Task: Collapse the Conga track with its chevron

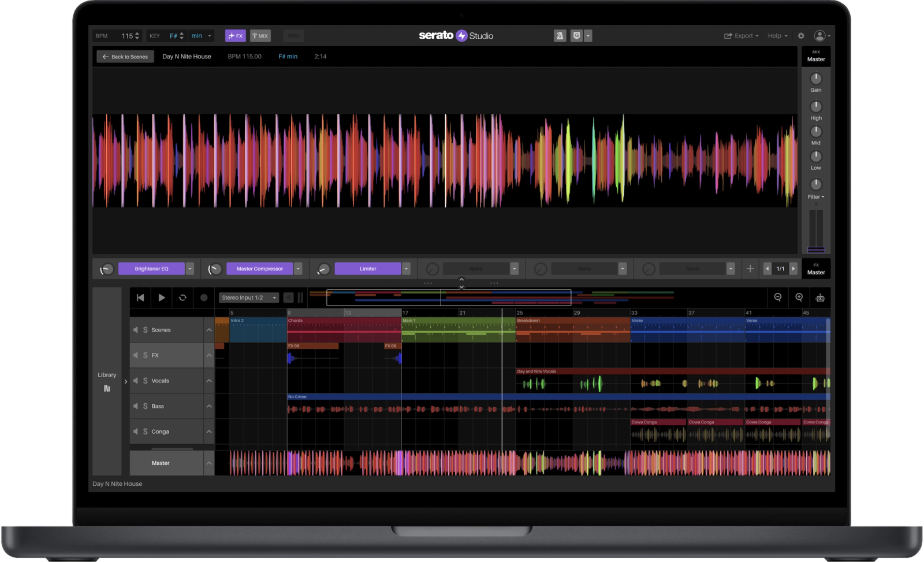Action: 209,431
